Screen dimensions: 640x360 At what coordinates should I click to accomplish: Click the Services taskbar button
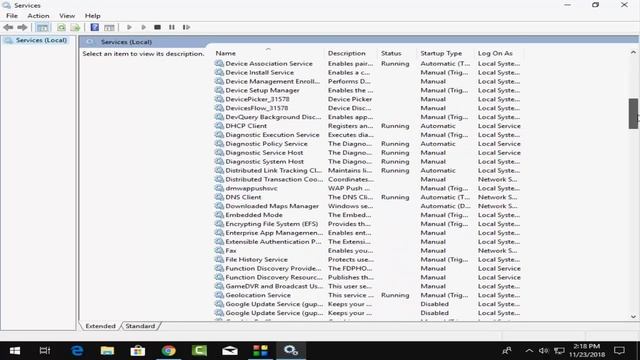tap(291, 351)
